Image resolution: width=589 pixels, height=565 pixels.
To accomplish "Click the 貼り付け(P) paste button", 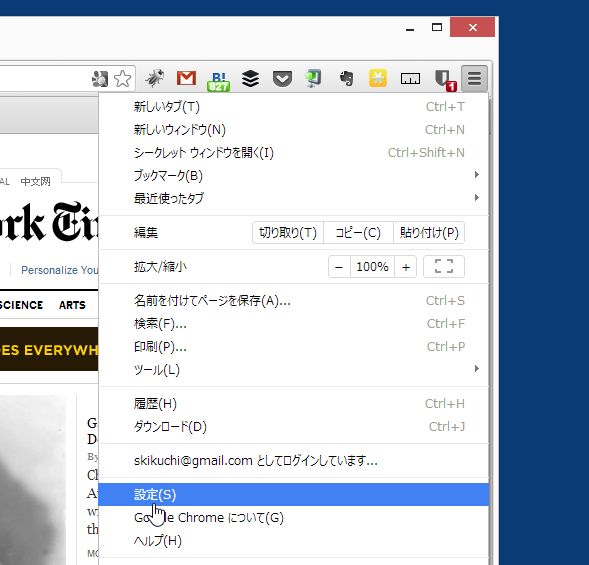I will [x=429, y=233].
